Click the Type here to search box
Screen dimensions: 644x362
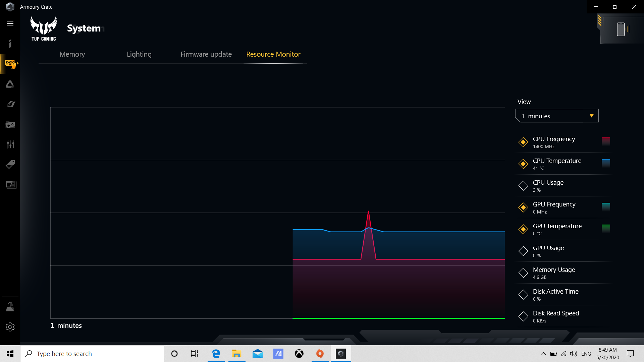click(92, 354)
